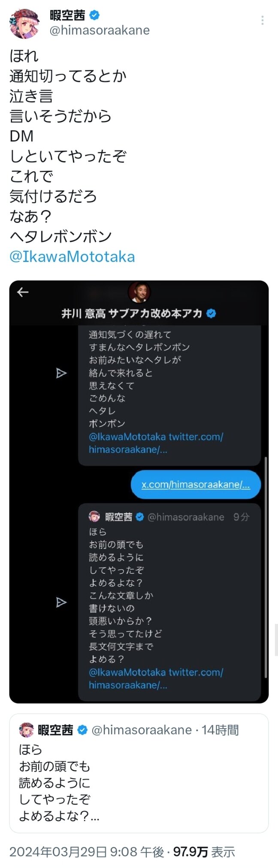Click avatar in the quoted tweet card
The width and height of the screenshot is (278, 868).
26,730
